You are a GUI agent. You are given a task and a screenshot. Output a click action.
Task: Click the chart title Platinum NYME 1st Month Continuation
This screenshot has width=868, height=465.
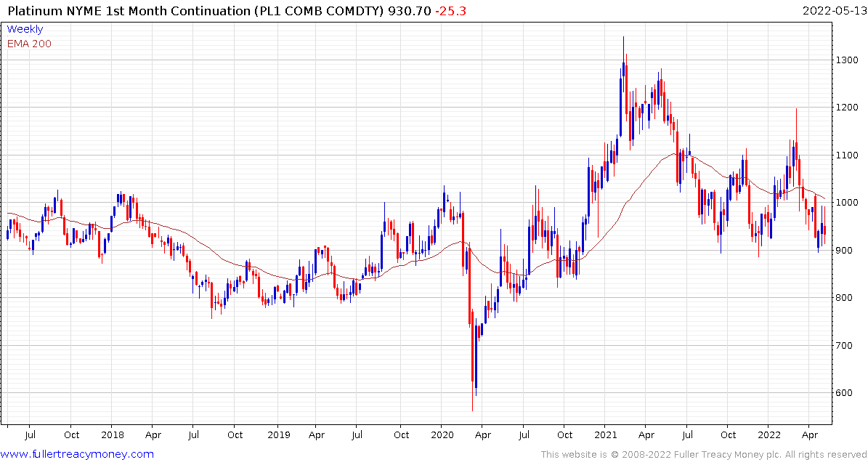(128, 10)
